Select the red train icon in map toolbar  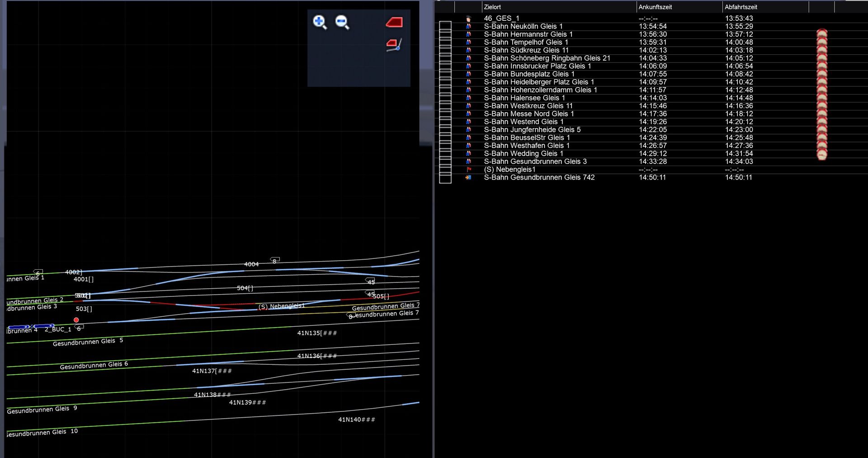pos(394,22)
